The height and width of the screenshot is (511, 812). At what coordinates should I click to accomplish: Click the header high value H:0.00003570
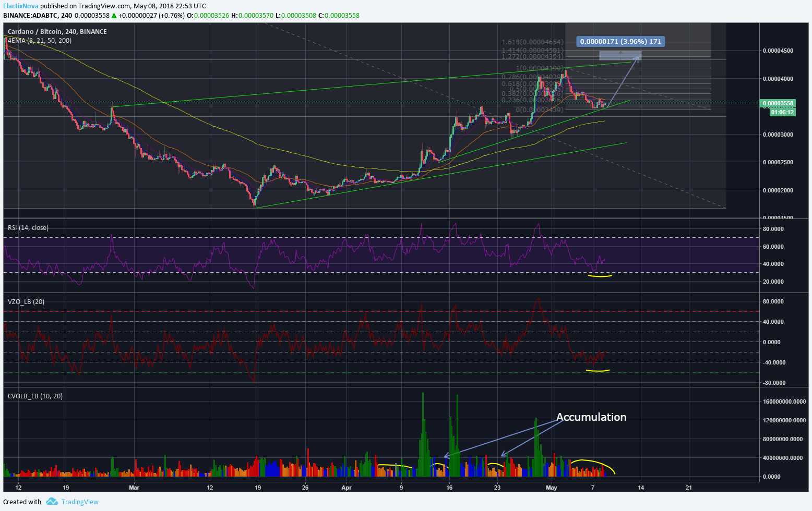252,15
